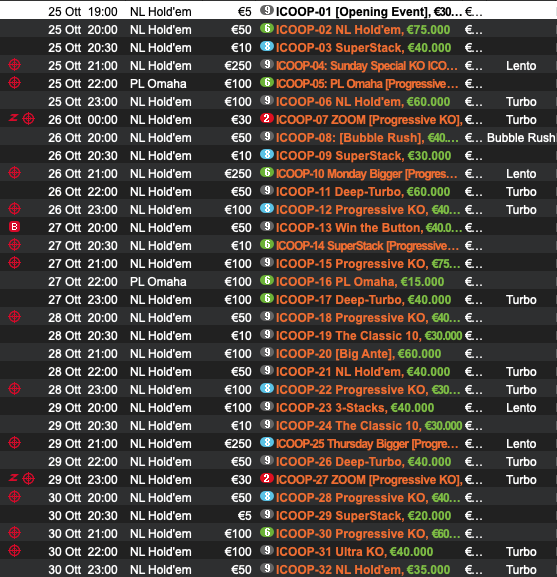This screenshot has width=557, height=577.
Task: Click the knockout target icon on ICOOP-30 row
Action: tap(14, 532)
